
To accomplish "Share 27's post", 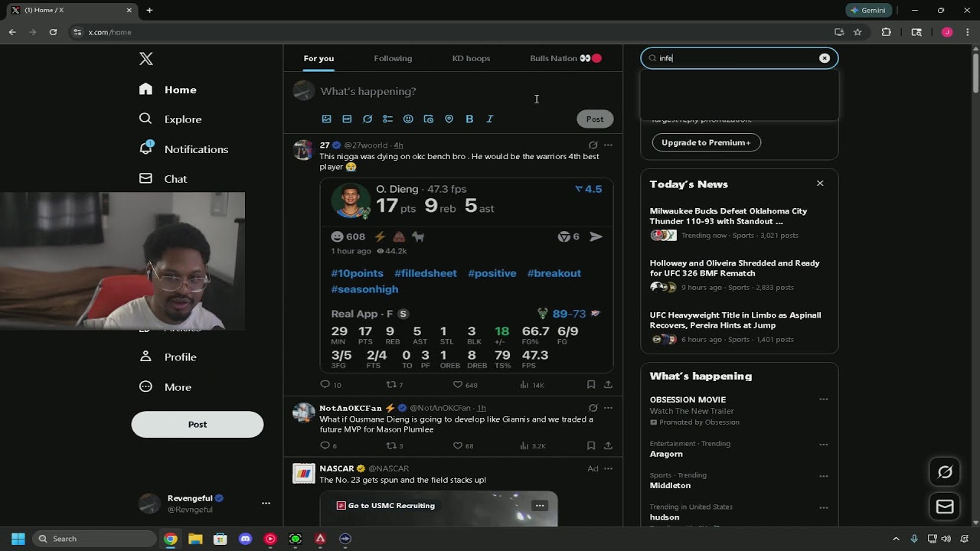I will pos(608,385).
